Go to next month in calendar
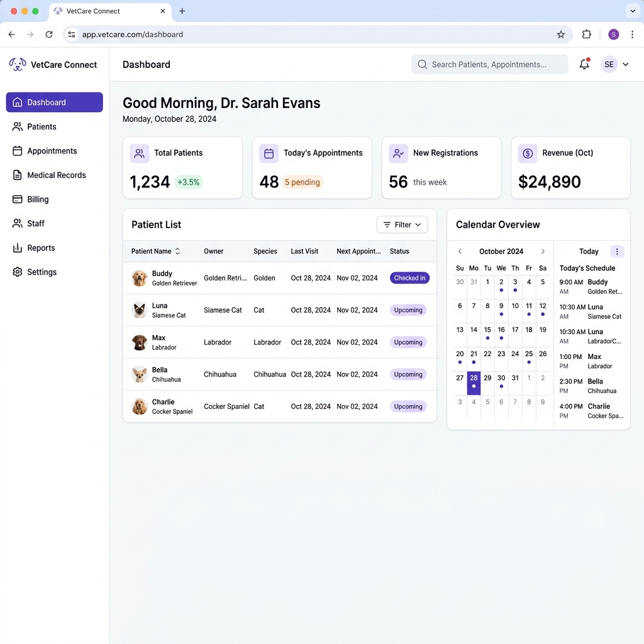The width and height of the screenshot is (644, 644). (x=543, y=252)
